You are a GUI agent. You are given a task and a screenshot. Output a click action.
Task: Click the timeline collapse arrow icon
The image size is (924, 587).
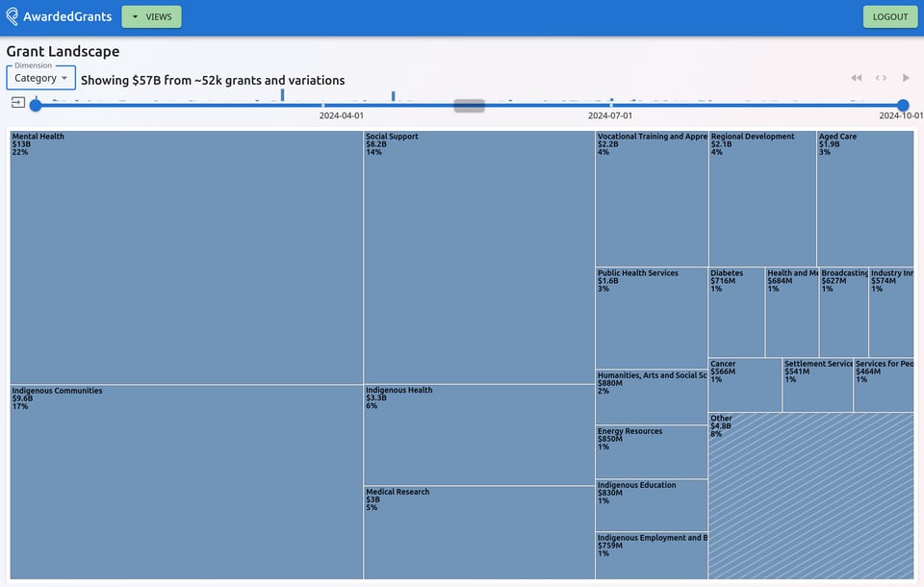tap(18, 102)
